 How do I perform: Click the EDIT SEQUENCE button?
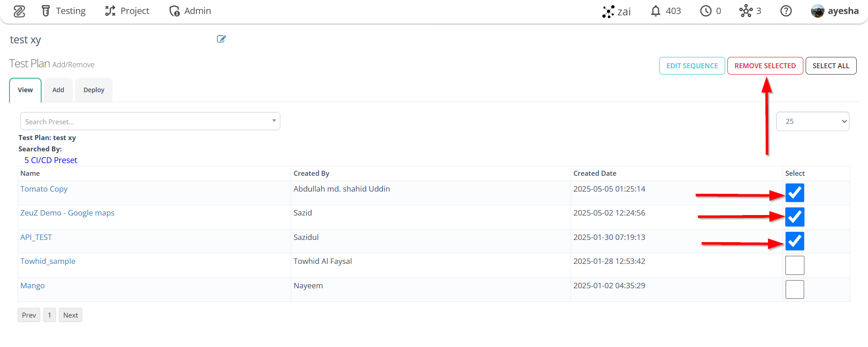click(692, 66)
